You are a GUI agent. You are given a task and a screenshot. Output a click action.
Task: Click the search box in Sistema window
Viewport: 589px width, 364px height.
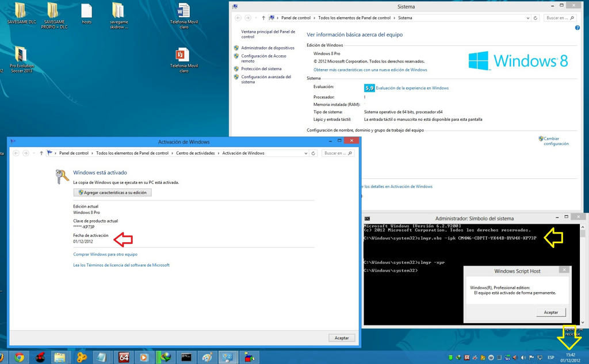click(x=560, y=18)
